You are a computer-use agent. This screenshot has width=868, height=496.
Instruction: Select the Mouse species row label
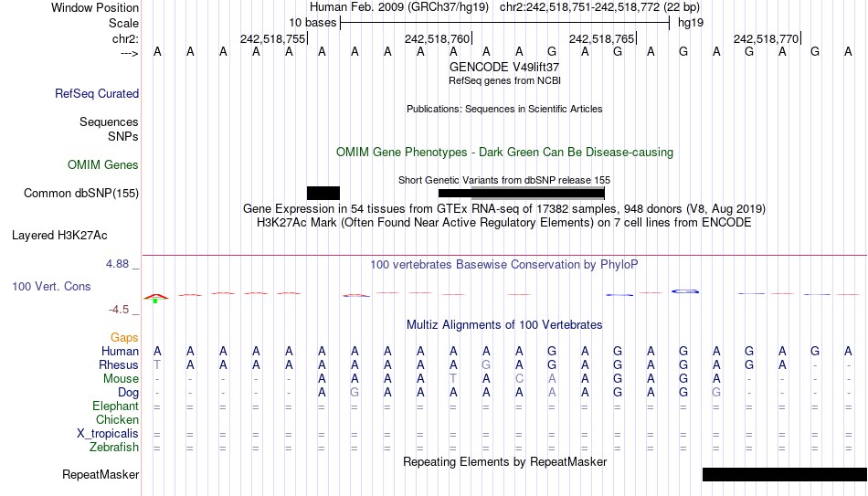pos(121,379)
